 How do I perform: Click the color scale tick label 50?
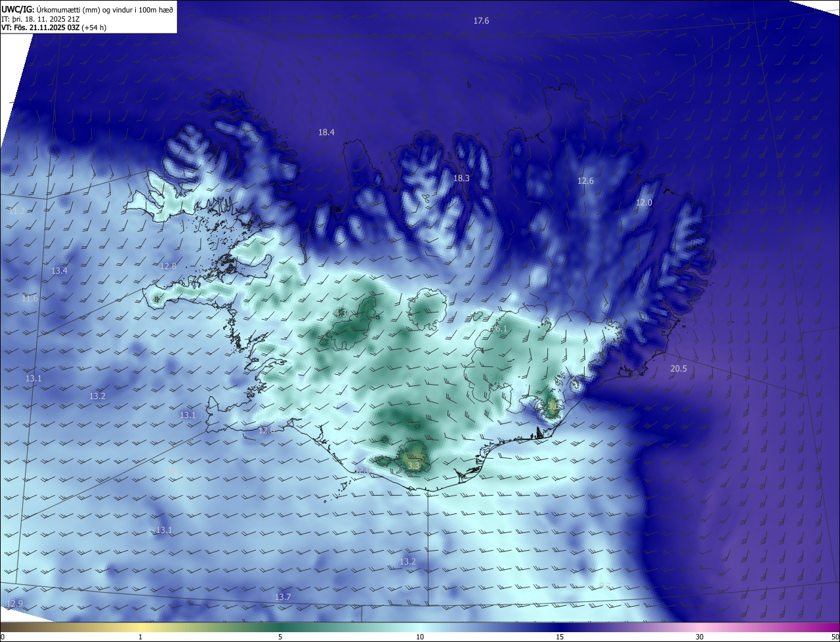click(x=835, y=637)
